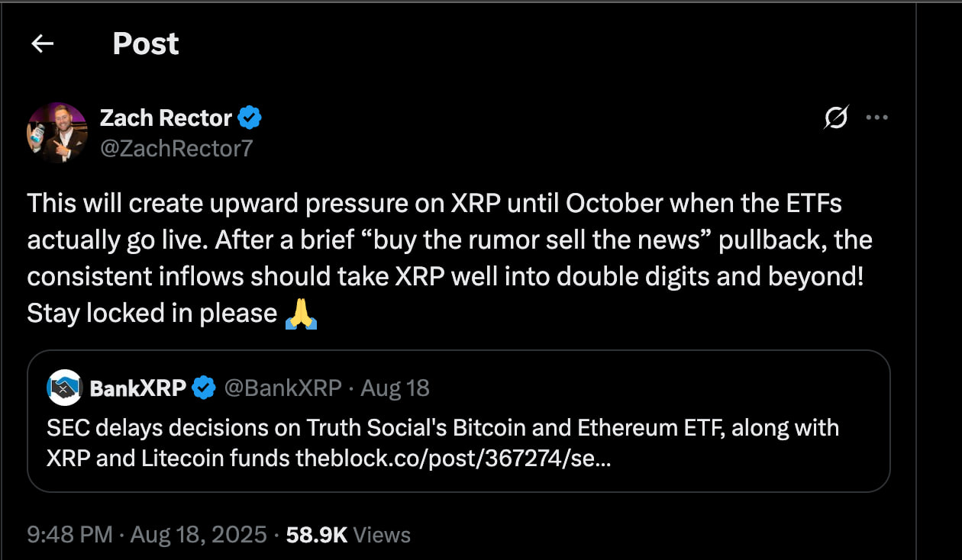Click the back arrow

click(x=42, y=44)
